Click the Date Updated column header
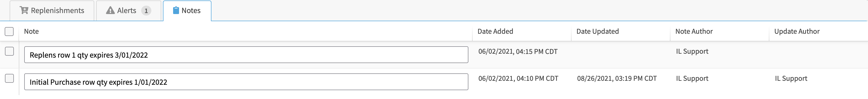 tap(597, 32)
